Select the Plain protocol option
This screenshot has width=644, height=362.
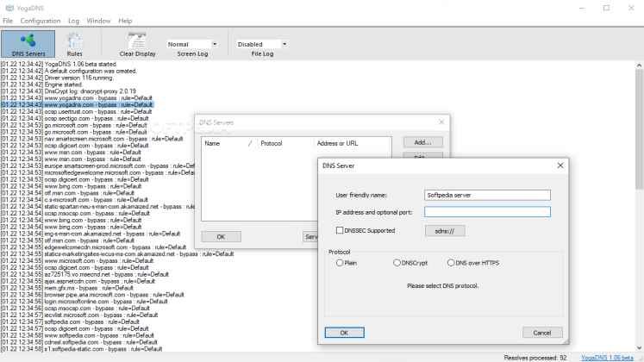[x=340, y=262]
